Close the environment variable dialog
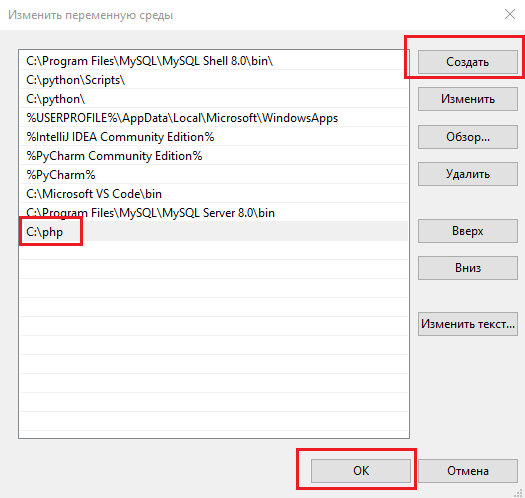Viewport: 525px width, 498px height. pyautogui.click(x=510, y=14)
